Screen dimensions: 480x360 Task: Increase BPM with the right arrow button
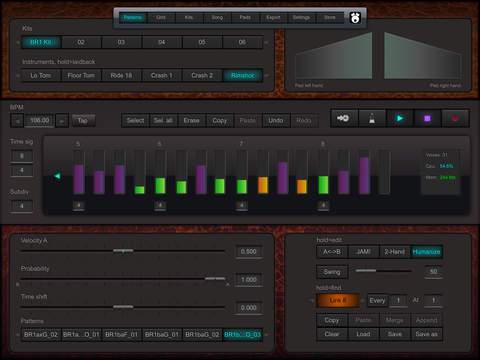click(62, 121)
